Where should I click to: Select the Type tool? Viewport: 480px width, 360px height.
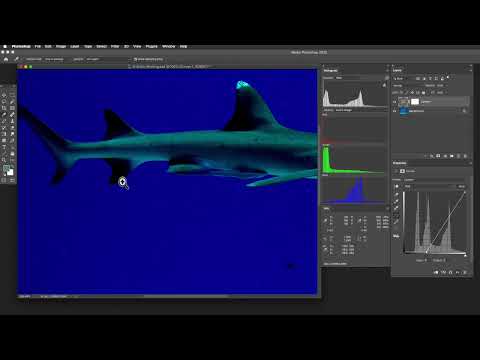(4, 147)
